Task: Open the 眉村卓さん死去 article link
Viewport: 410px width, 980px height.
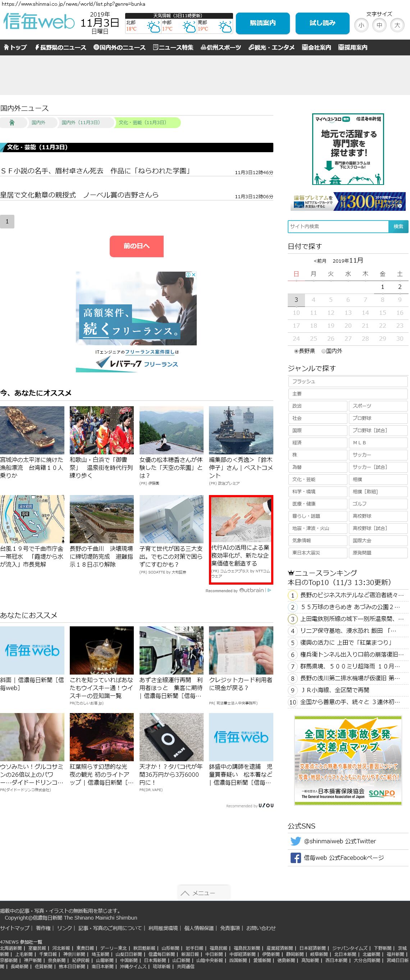Action: 95,171
